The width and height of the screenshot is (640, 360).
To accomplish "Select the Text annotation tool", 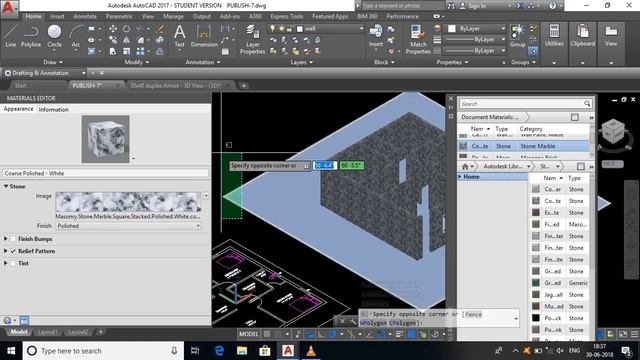I will pos(180,36).
